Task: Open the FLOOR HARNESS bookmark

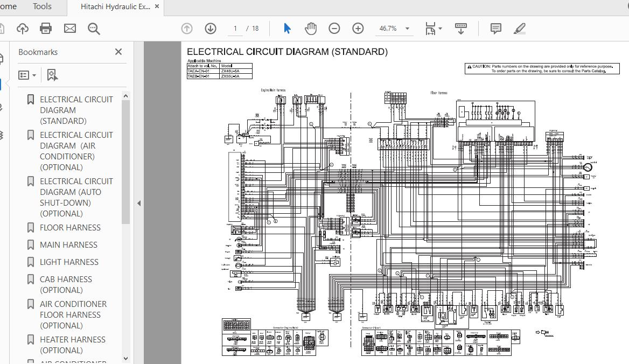Action: click(70, 228)
